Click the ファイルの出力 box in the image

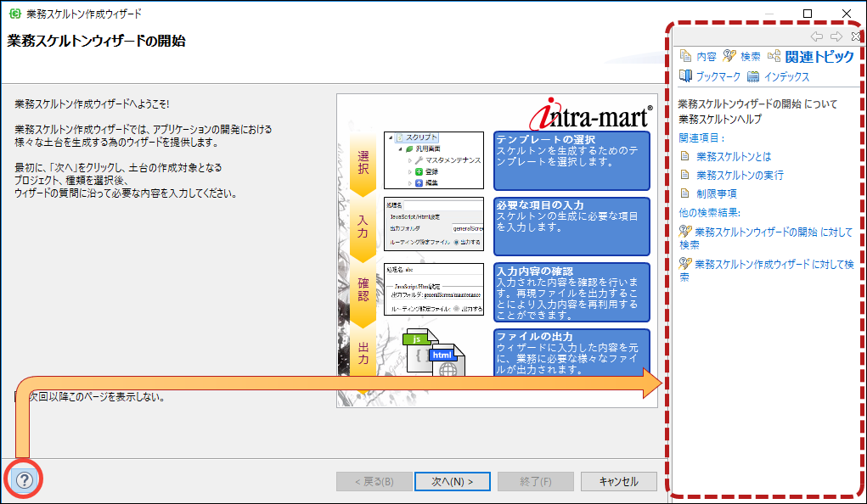click(x=571, y=353)
